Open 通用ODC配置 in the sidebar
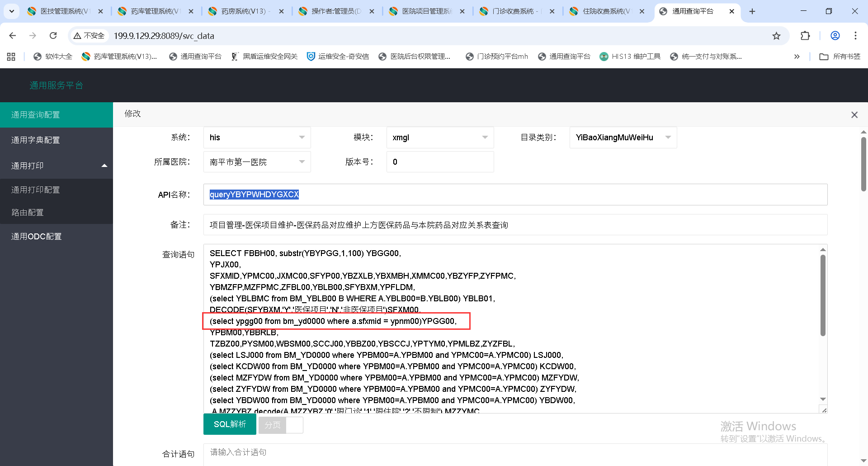Image resolution: width=868 pixels, height=466 pixels. tap(57, 237)
